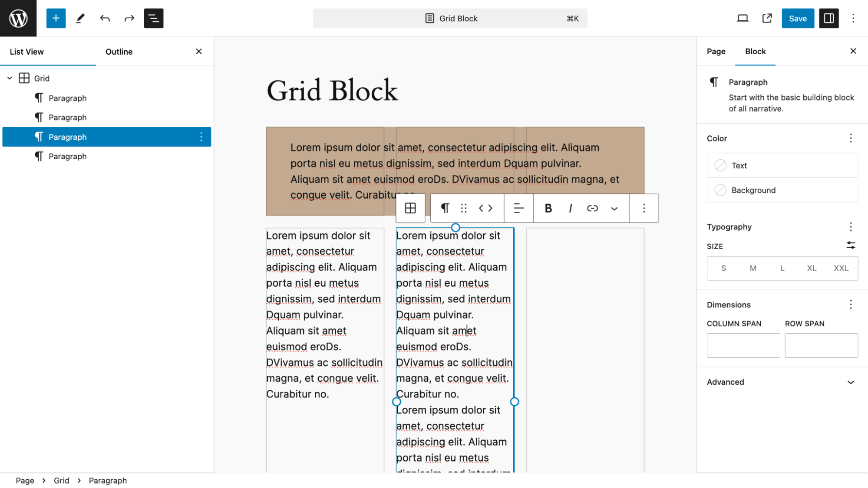Screen dimensions: 868x488
Task: Select the drag handle icon in toolbar
Action: click(465, 207)
